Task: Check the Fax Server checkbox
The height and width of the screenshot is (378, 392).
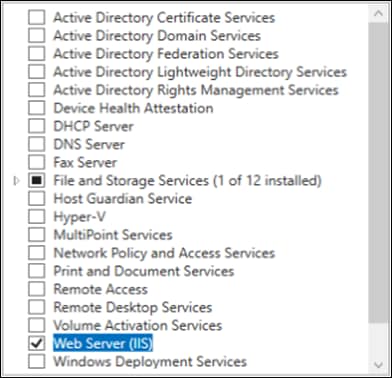Action: (x=37, y=162)
